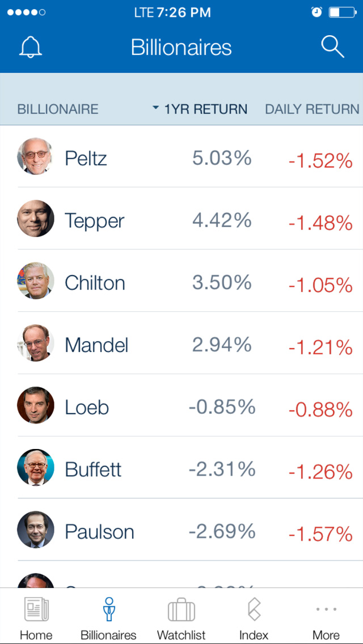Select the Index tab icon
Viewport: 363px width, 644px height.
tap(254, 611)
